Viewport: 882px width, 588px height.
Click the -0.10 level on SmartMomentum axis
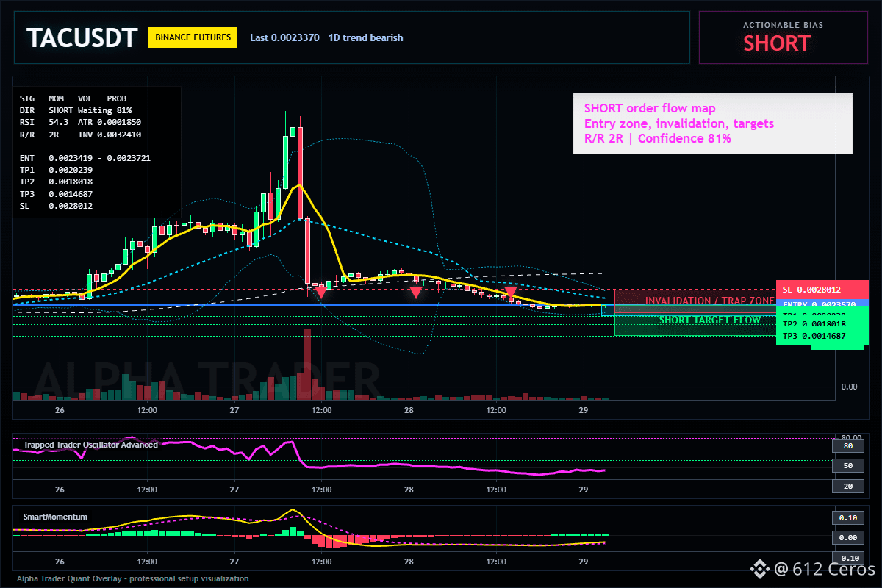tap(847, 558)
